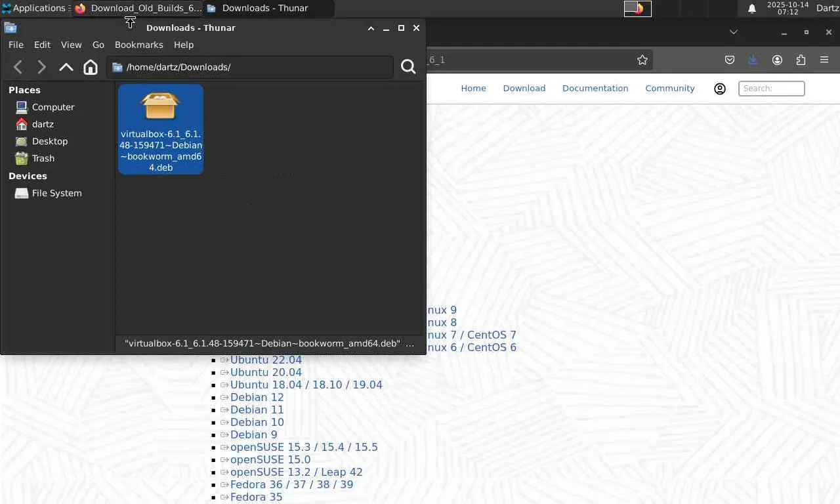
Task: Click the Ubuntu 20.04 download link
Action: coord(266,373)
